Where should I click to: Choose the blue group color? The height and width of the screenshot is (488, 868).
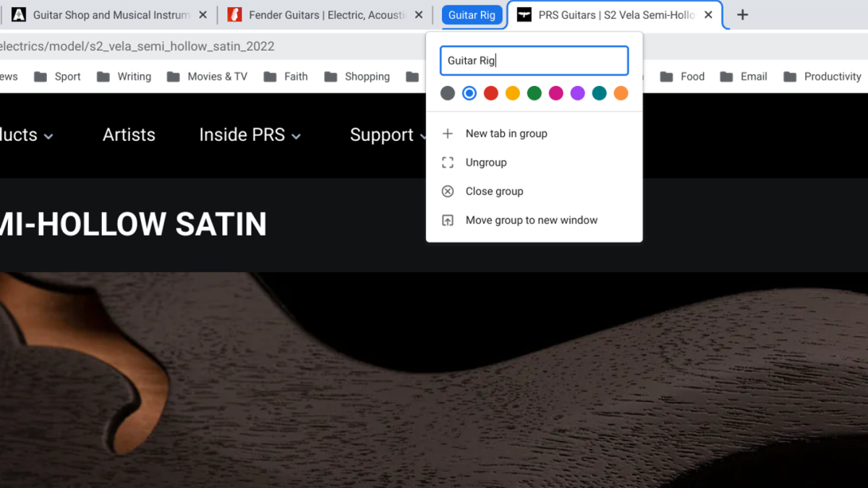point(469,93)
